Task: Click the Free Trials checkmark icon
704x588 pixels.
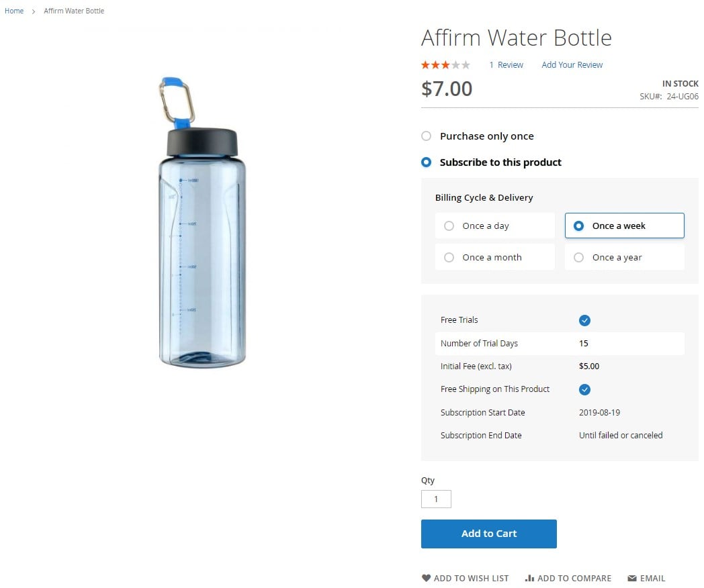Action: coord(584,320)
